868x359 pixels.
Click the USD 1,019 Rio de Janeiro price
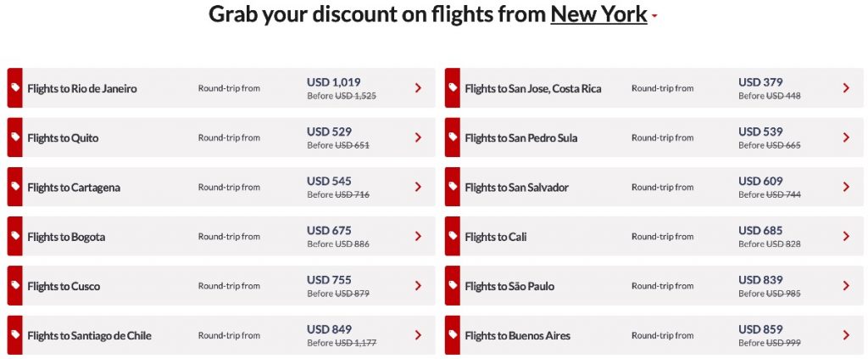pyautogui.click(x=333, y=82)
